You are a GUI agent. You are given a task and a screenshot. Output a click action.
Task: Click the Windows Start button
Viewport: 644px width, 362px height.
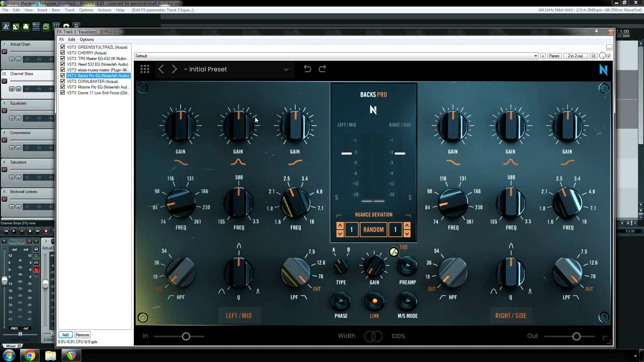pyautogui.click(x=9, y=355)
